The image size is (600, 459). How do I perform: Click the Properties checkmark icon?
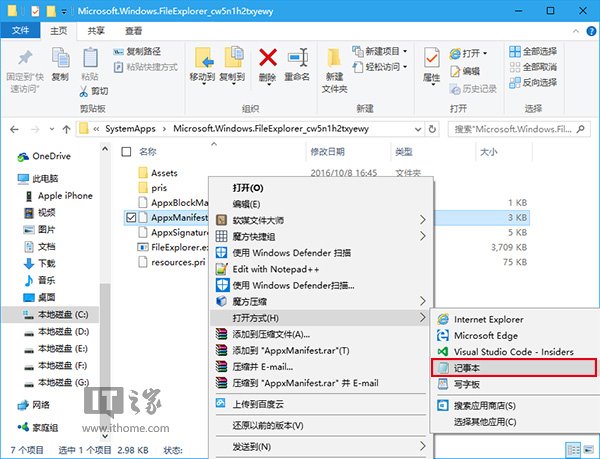(432, 58)
